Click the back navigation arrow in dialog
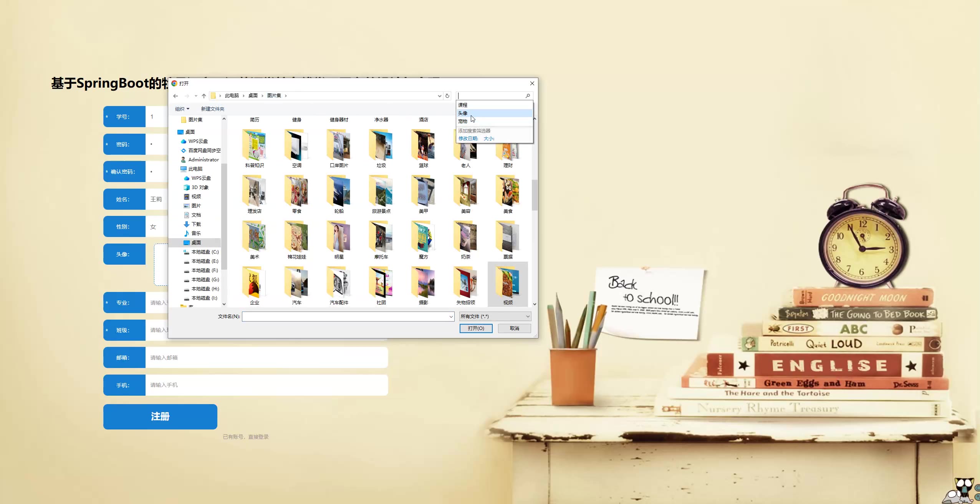 pos(175,96)
